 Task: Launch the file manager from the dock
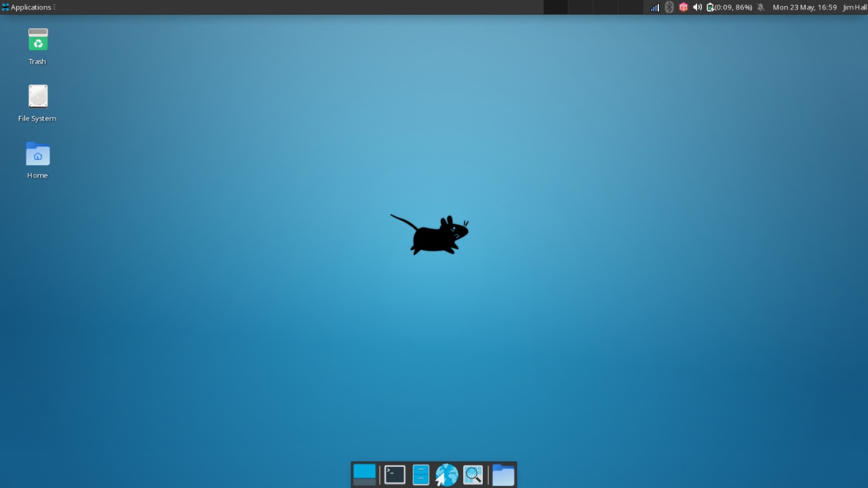[420, 474]
